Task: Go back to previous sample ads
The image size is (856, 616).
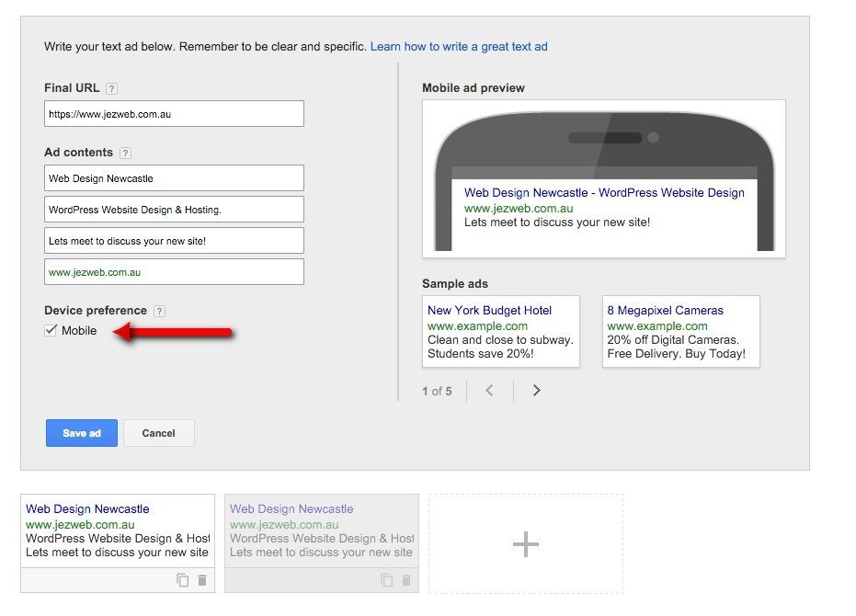Action: [490, 390]
